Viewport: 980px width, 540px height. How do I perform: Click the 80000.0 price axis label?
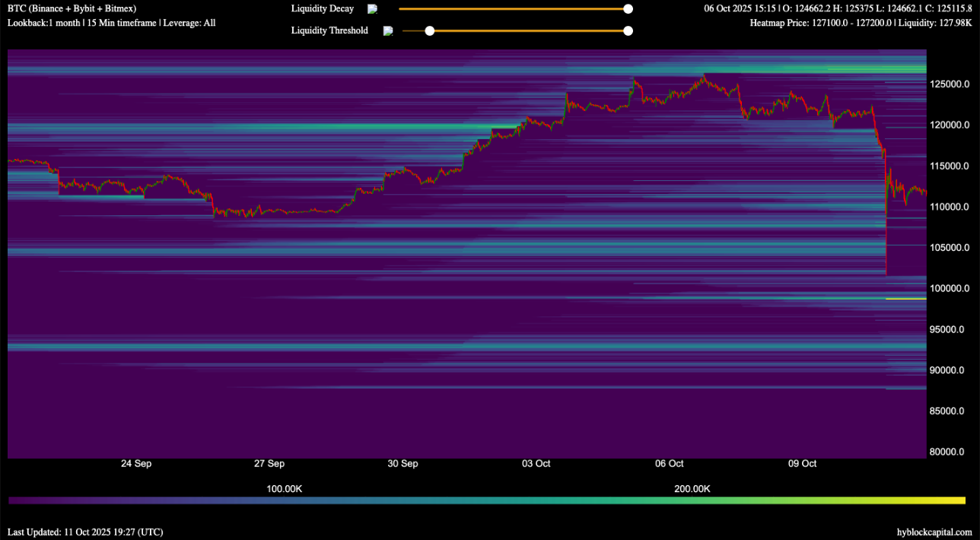pyautogui.click(x=950, y=452)
